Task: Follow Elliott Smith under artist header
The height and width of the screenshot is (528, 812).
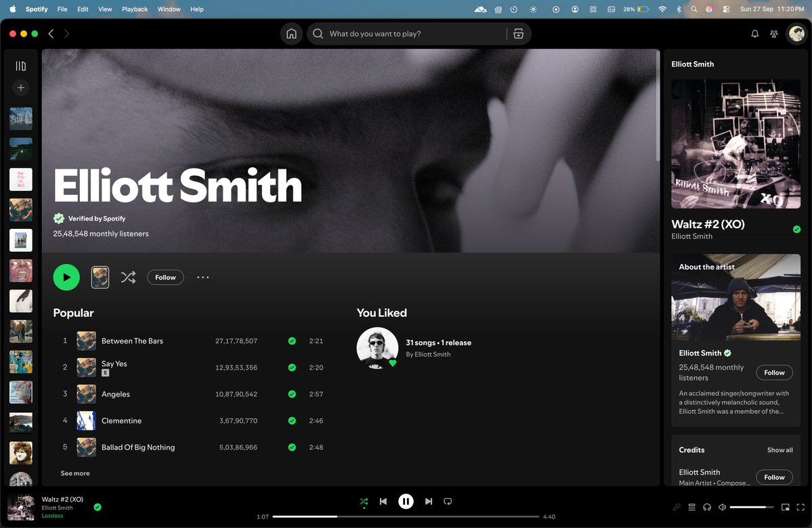Action: [x=165, y=278]
